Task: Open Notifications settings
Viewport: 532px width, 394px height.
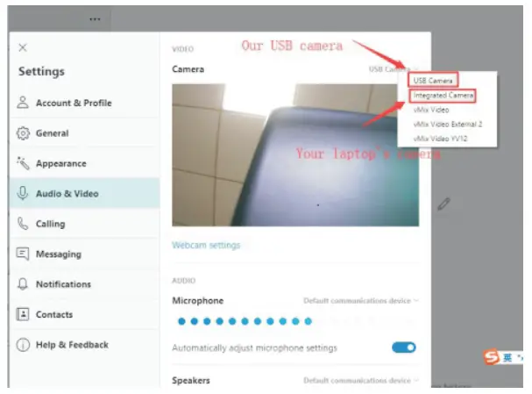Action: pyautogui.click(x=85, y=284)
